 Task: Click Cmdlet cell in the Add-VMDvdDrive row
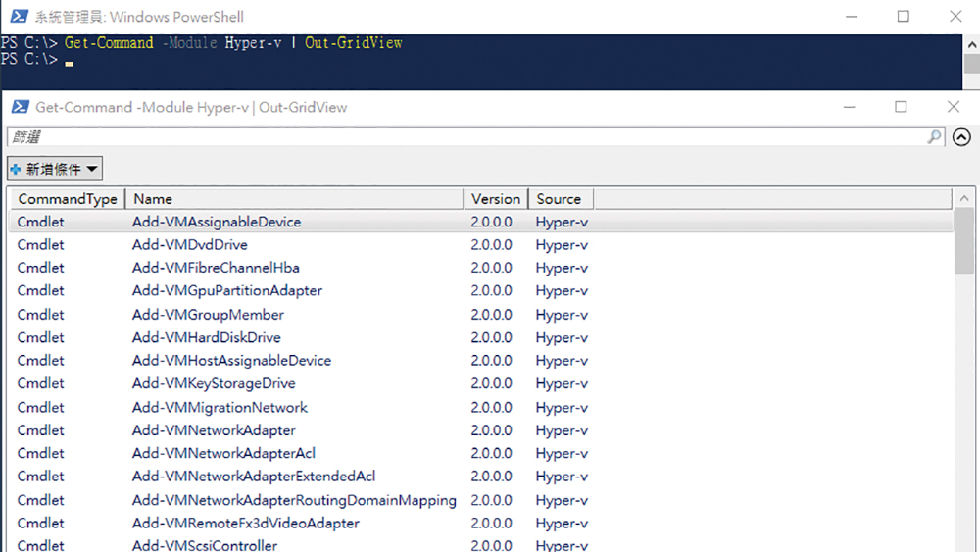point(40,244)
